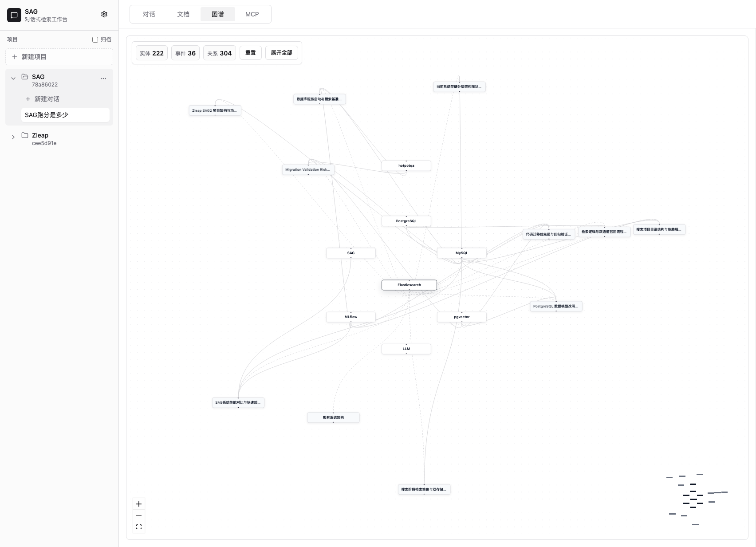Switch to the 对话 tab
The height and width of the screenshot is (547, 756).
149,14
